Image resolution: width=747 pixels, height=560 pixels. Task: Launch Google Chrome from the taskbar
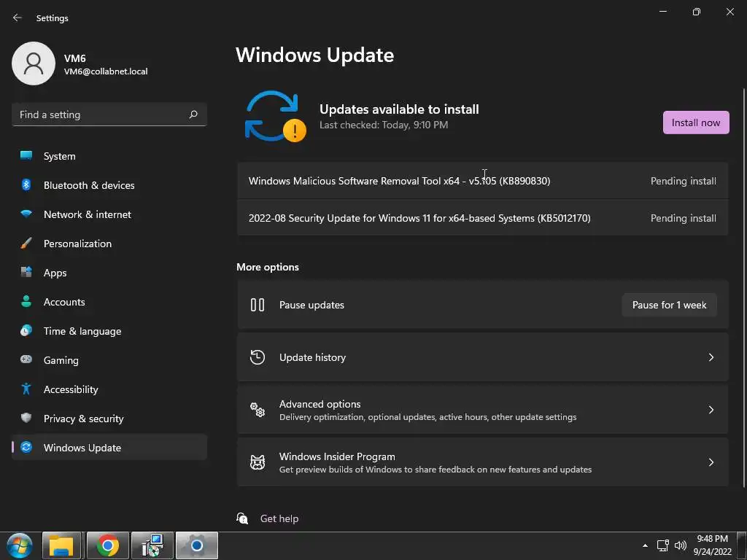tap(108, 545)
